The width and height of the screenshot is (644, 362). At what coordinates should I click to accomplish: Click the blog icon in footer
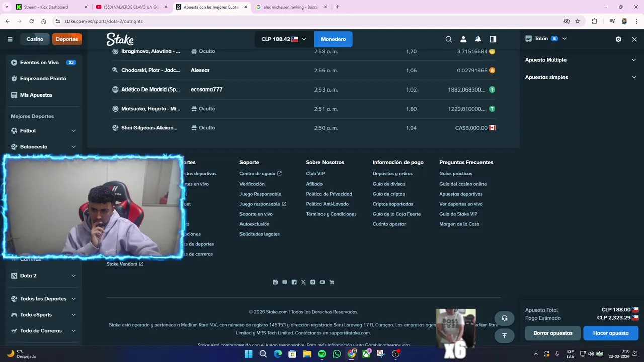(x=275, y=282)
